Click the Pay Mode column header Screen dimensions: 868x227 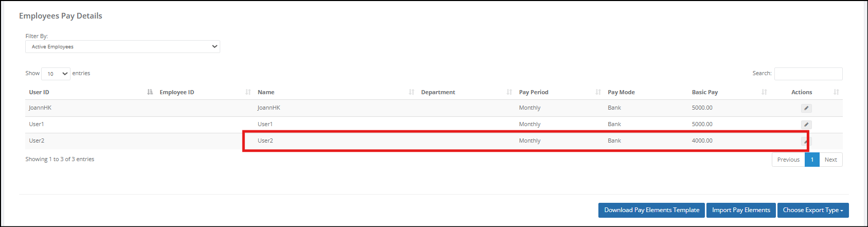(621, 92)
